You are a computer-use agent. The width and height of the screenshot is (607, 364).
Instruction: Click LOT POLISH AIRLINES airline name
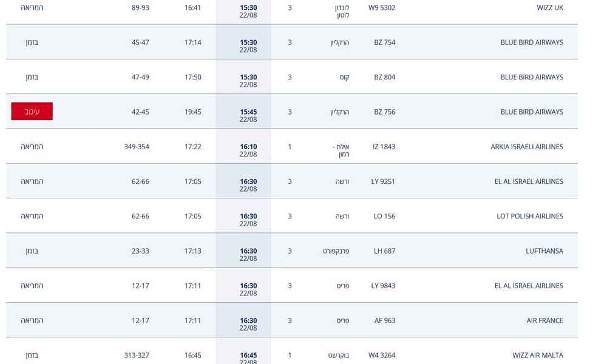click(x=529, y=216)
